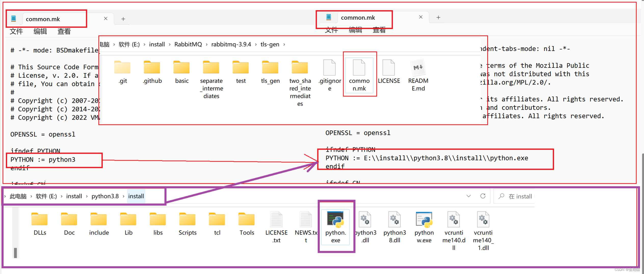Click tls-gen breadcrumb segment
644x274 pixels.
(270, 44)
